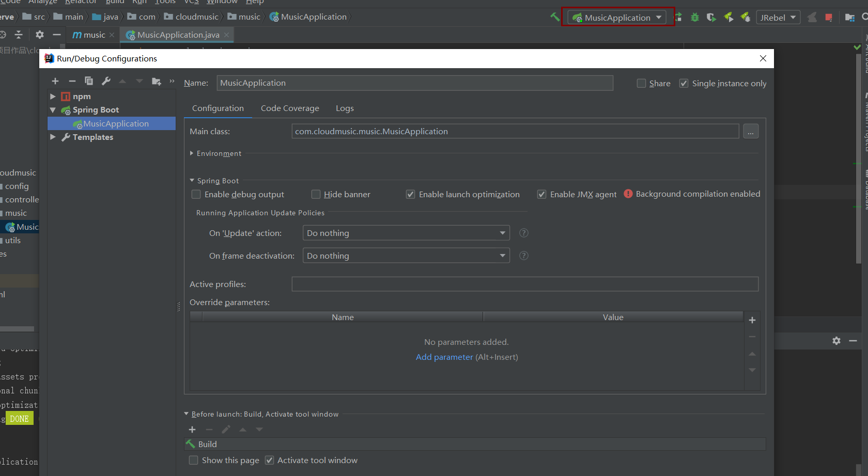Hide project panel with minus icon
868x476 pixels.
(x=57, y=35)
